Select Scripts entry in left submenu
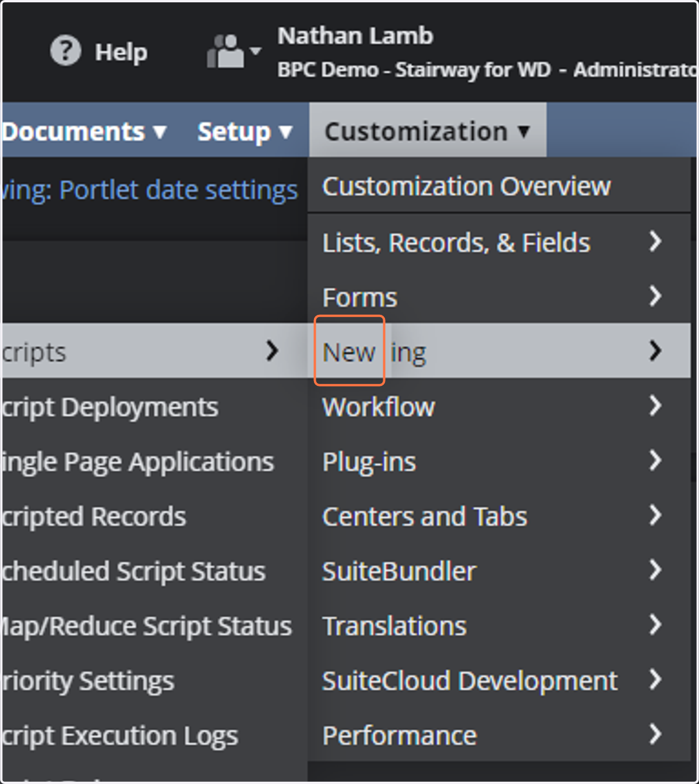Screen dimensions: 699x784 155,351
